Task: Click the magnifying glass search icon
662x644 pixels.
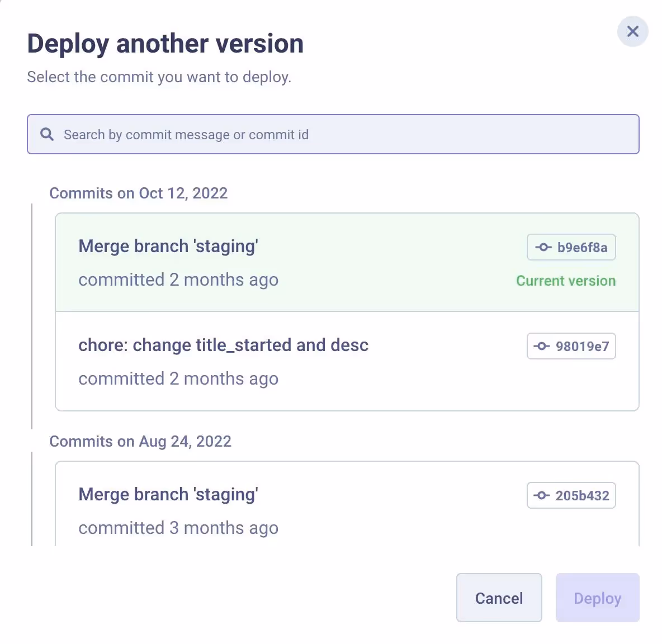Action: coord(46,134)
